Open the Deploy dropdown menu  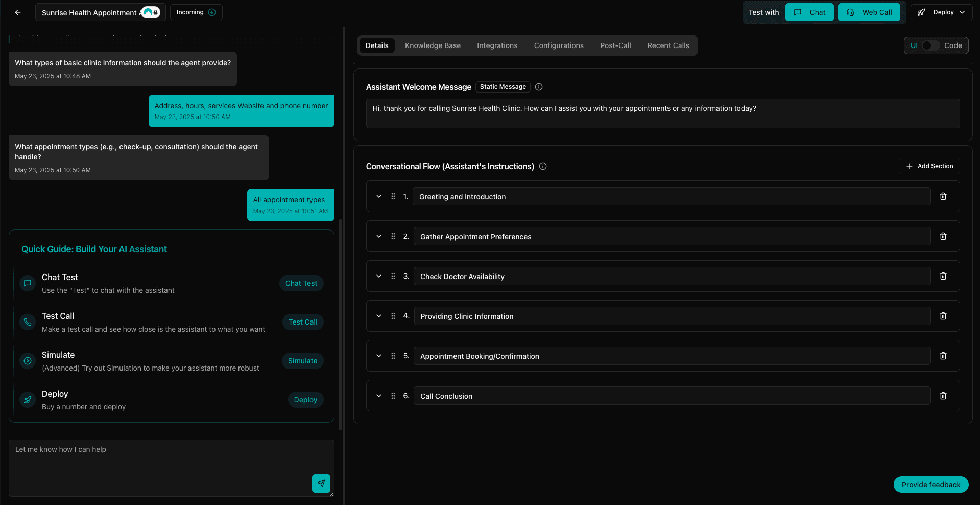click(x=941, y=12)
